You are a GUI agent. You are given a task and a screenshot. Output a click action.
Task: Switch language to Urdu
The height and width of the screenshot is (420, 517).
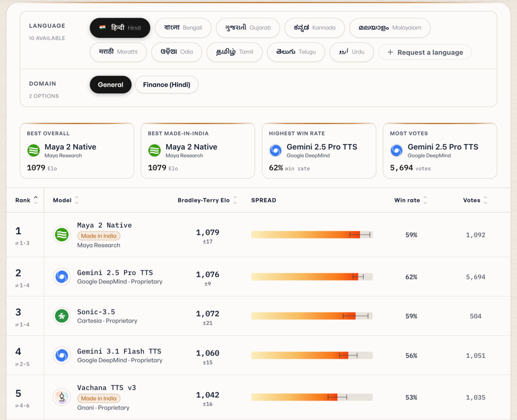pos(351,52)
